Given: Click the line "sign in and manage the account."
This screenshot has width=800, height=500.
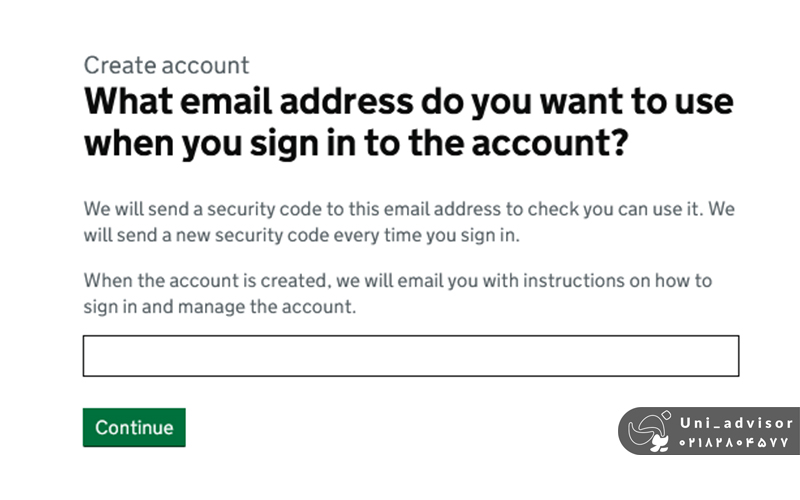Looking at the screenshot, I should pos(219,307).
